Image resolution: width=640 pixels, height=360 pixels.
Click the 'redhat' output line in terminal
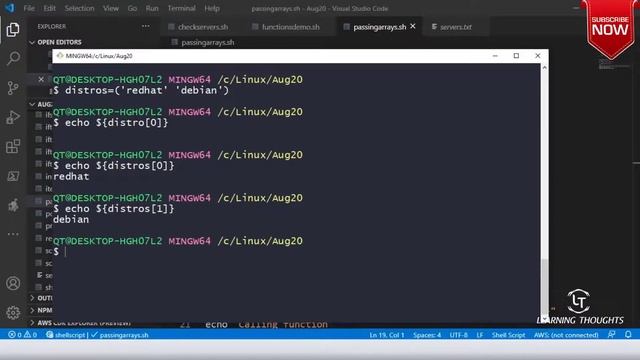point(71,177)
